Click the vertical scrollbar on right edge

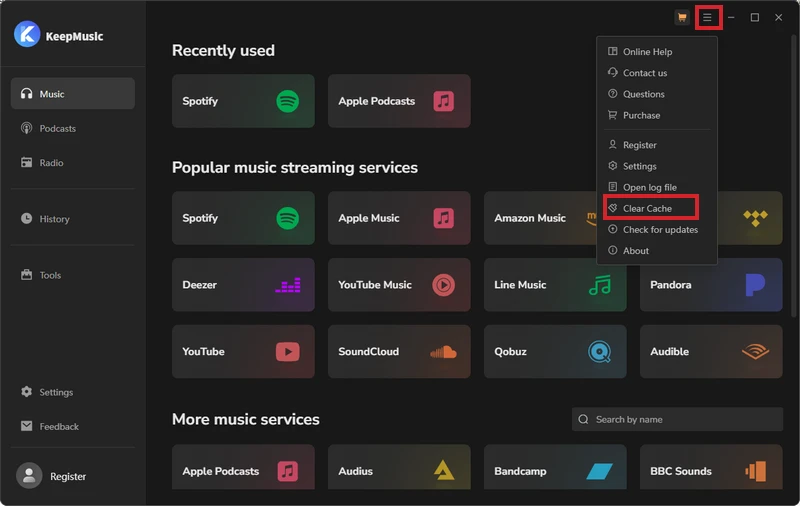[794, 176]
